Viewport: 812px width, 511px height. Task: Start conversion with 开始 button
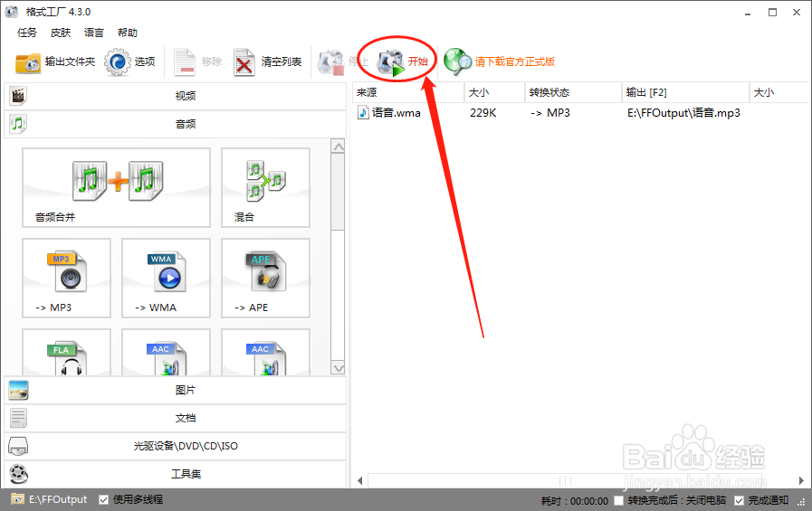pyautogui.click(x=402, y=62)
